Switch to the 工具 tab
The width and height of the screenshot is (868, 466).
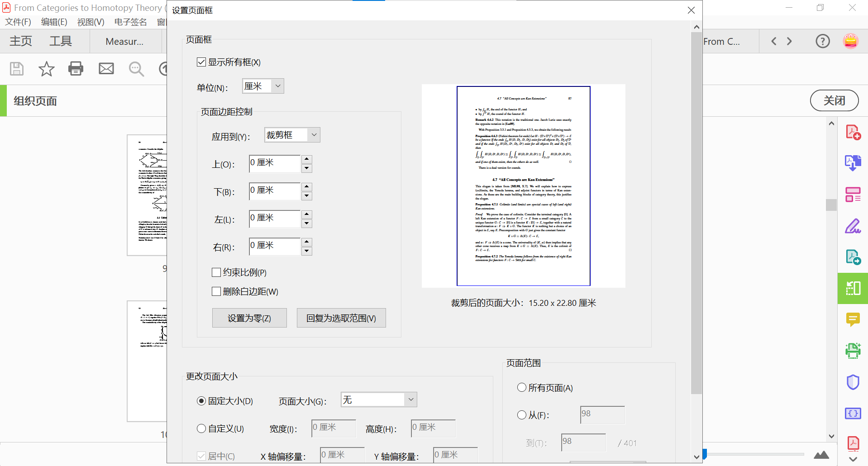[60, 41]
